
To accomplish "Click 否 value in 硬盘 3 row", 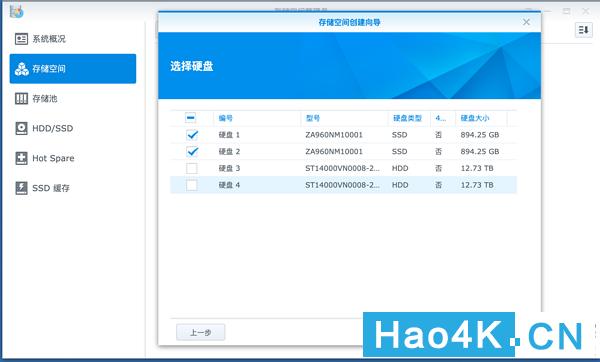I will [x=439, y=168].
